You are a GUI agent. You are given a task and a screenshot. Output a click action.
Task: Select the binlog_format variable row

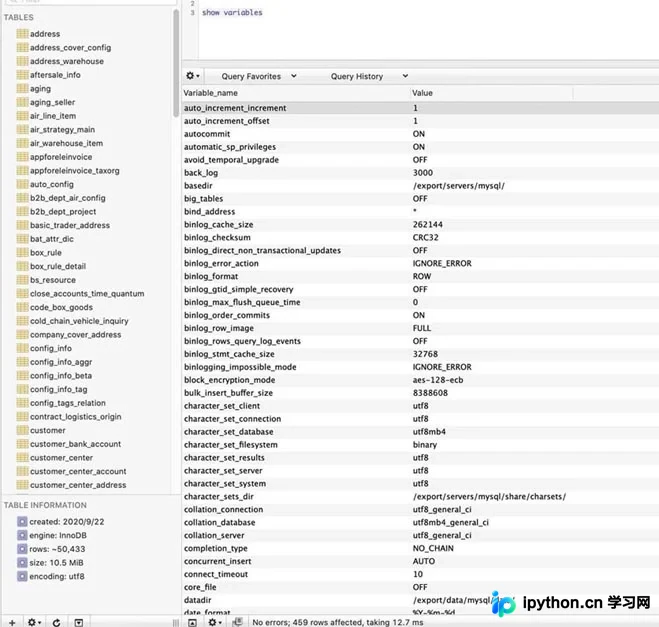(x=420, y=277)
